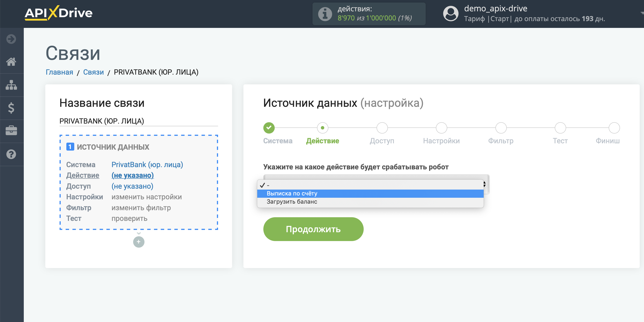Choose Загрузить баланс in dropdown
The width and height of the screenshot is (644, 322).
point(370,202)
